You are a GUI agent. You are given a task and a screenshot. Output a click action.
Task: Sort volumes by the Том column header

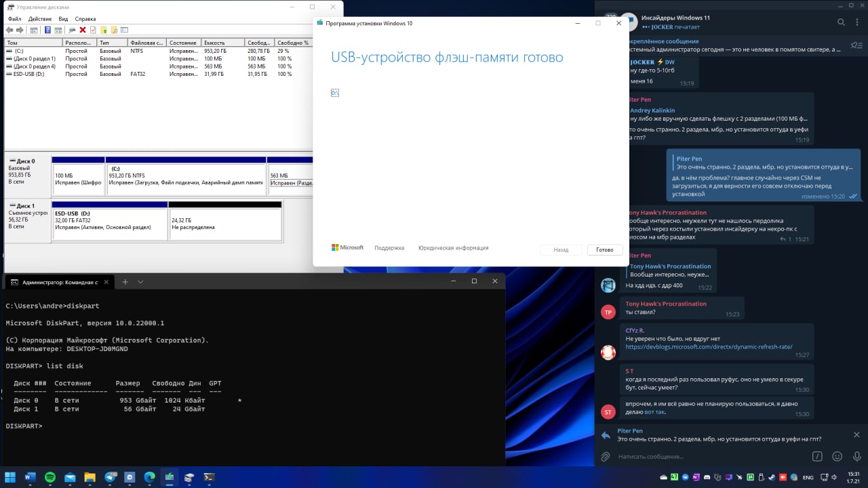point(33,43)
